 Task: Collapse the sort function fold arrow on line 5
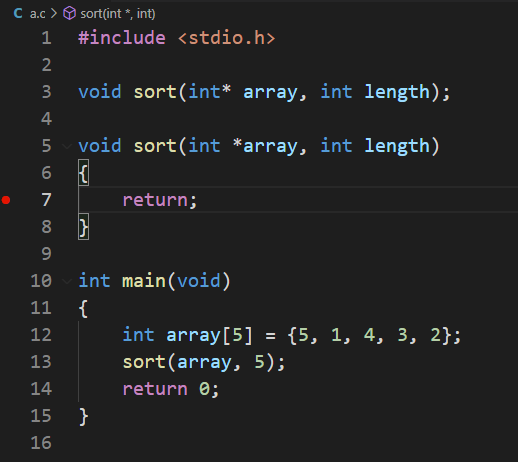coord(67,146)
